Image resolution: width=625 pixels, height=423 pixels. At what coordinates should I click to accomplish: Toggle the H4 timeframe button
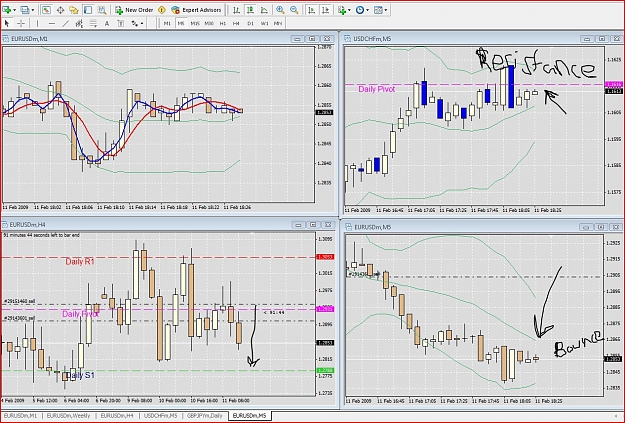(x=236, y=24)
